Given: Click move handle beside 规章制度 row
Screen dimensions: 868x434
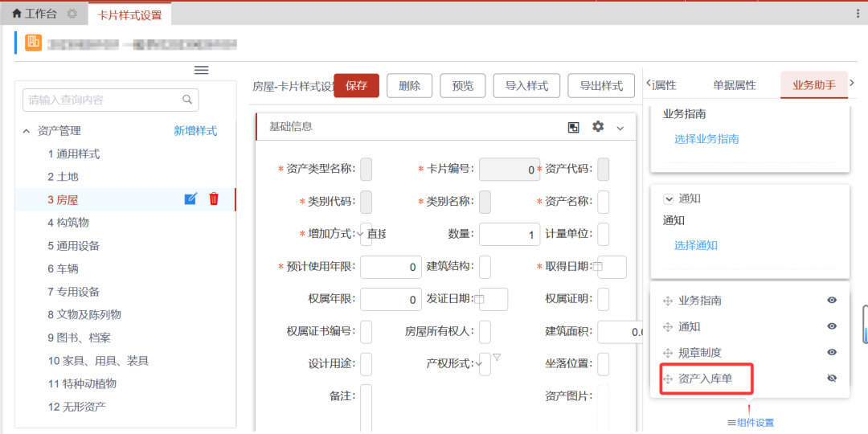Looking at the screenshot, I should pos(668,353).
